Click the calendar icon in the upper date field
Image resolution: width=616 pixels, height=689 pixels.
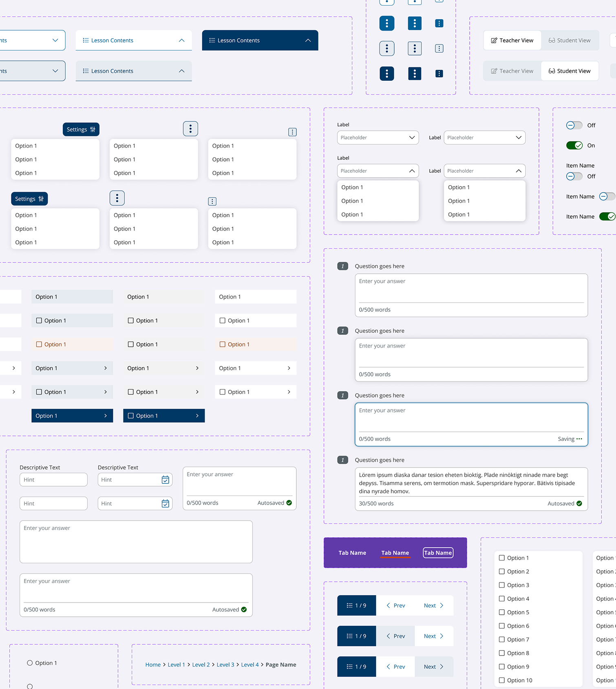pos(165,480)
